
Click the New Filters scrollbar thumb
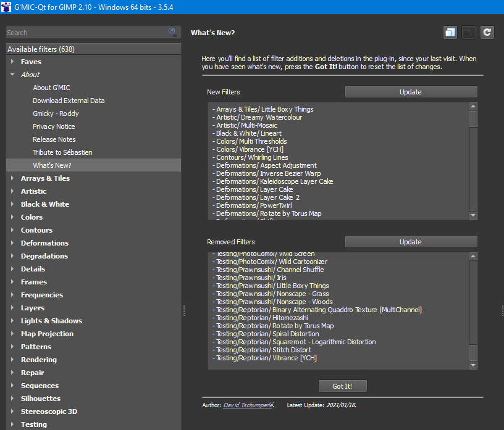473,119
